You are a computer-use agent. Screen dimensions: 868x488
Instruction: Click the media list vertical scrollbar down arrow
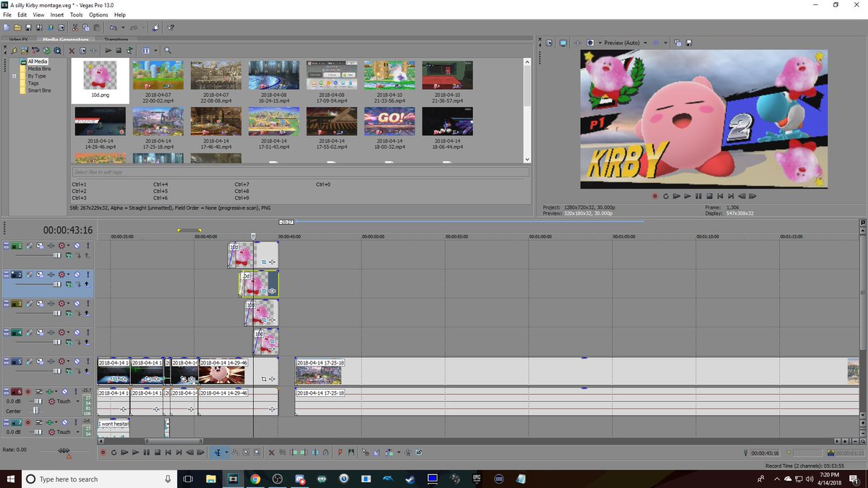coord(527,159)
